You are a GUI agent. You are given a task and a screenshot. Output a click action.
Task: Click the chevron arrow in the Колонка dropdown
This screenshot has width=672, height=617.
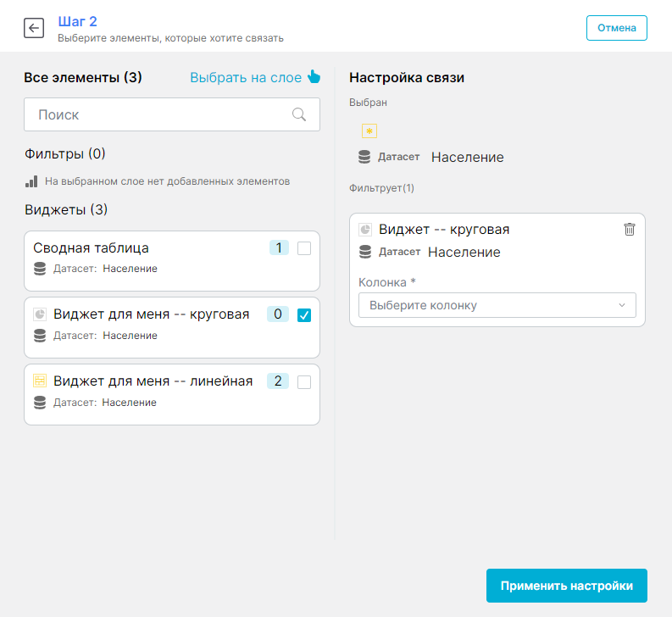[x=622, y=305]
